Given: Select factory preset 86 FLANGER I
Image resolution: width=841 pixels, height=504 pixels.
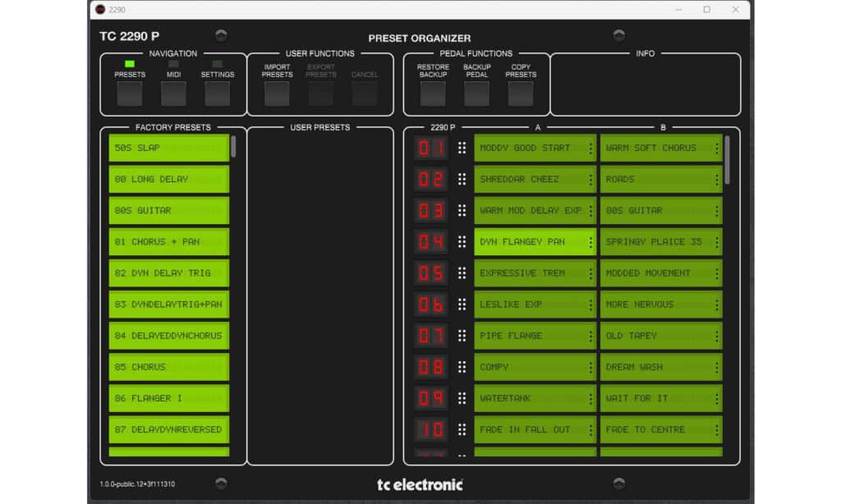Looking at the screenshot, I should 169,398.
